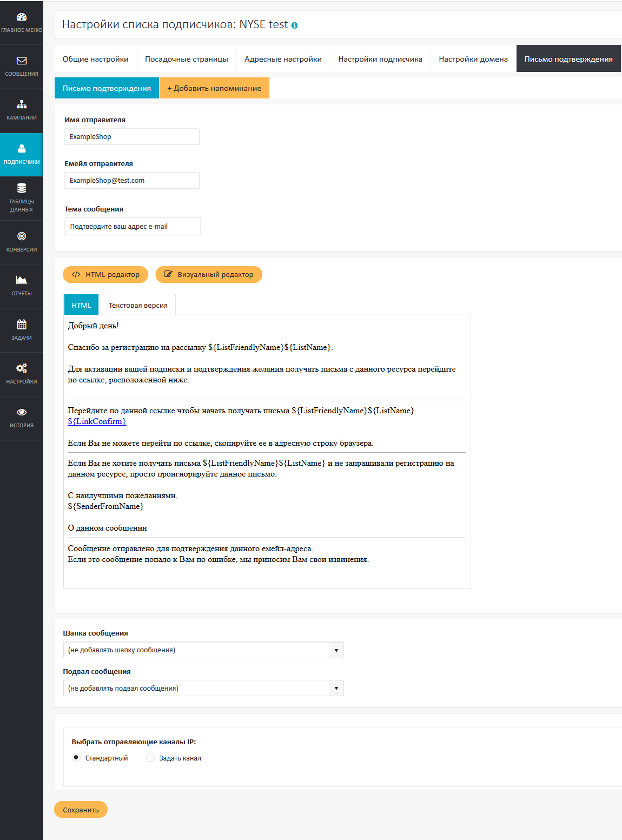
Task: Open Settings gears icon in sidebar
Action: [22, 368]
